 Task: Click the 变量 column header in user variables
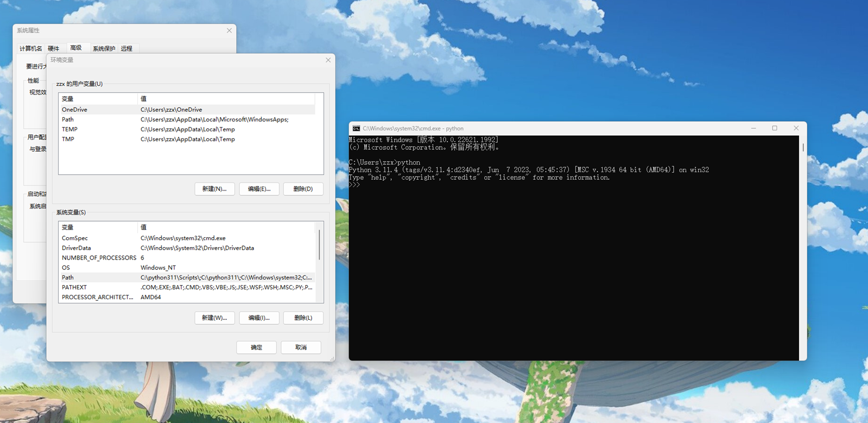tap(98, 99)
